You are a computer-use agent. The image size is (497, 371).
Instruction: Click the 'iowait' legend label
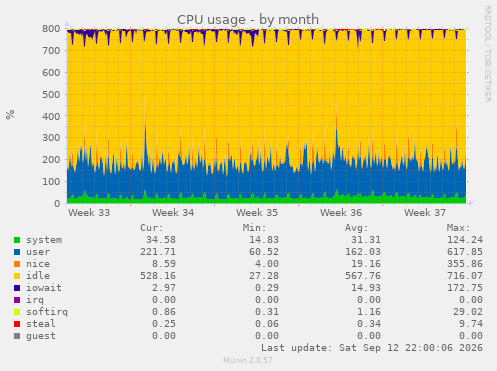pos(44,288)
